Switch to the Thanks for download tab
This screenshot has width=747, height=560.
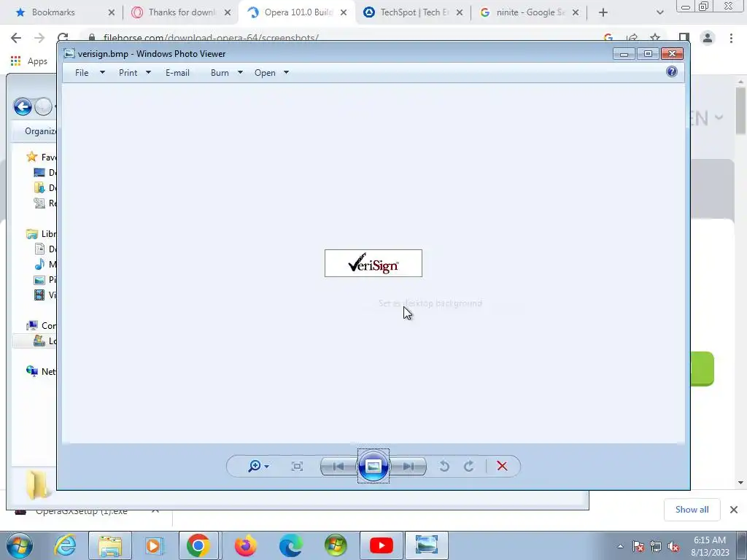(x=182, y=12)
